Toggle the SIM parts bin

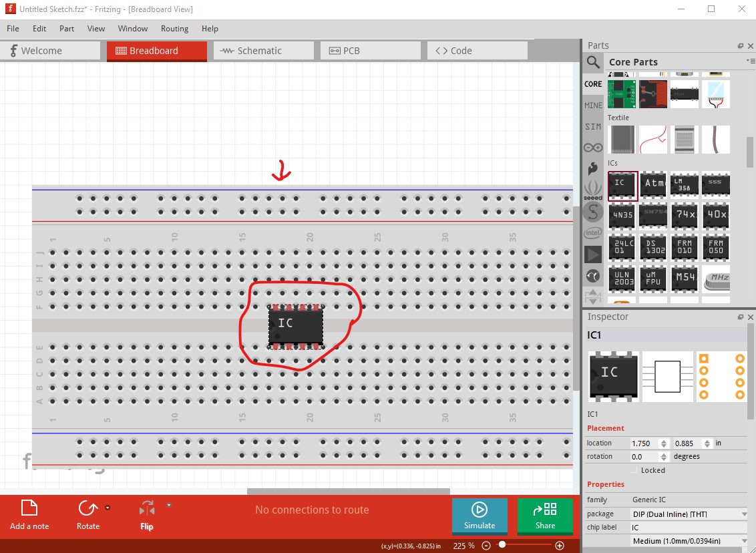592,127
